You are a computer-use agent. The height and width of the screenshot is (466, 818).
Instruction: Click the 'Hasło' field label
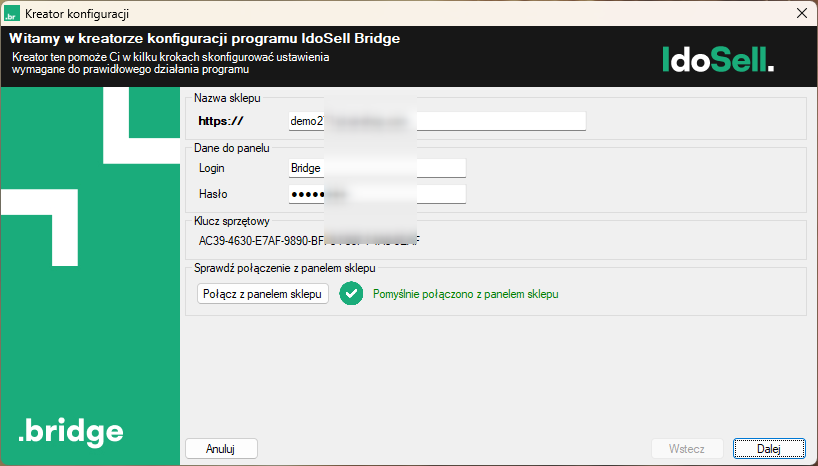click(x=213, y=194)
